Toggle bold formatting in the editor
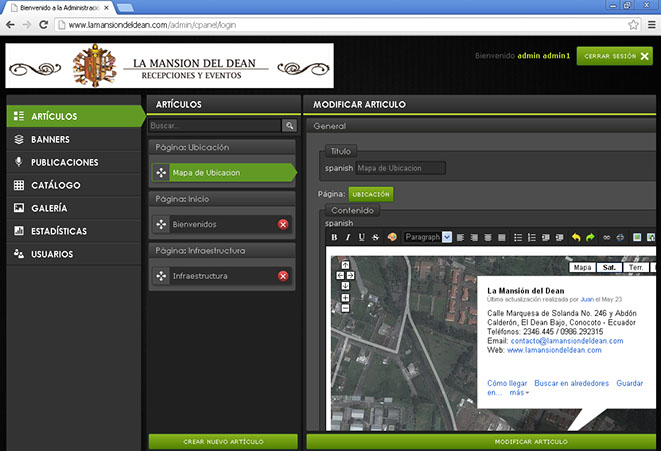Viewport: 661px width, 451px height. click(335, 237)
